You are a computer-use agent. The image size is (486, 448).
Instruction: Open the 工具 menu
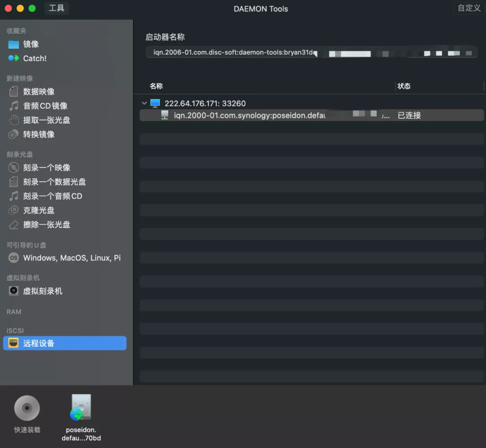coord(56,8)
